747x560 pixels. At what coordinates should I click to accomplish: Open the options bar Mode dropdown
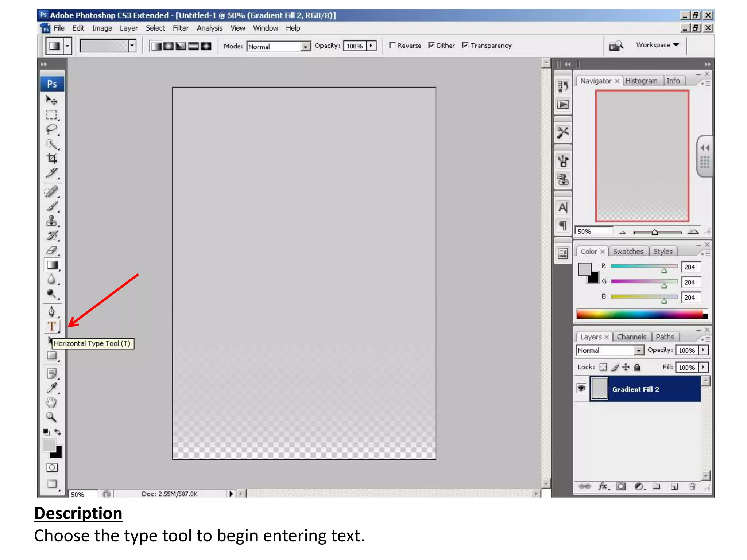coord(305,47)
